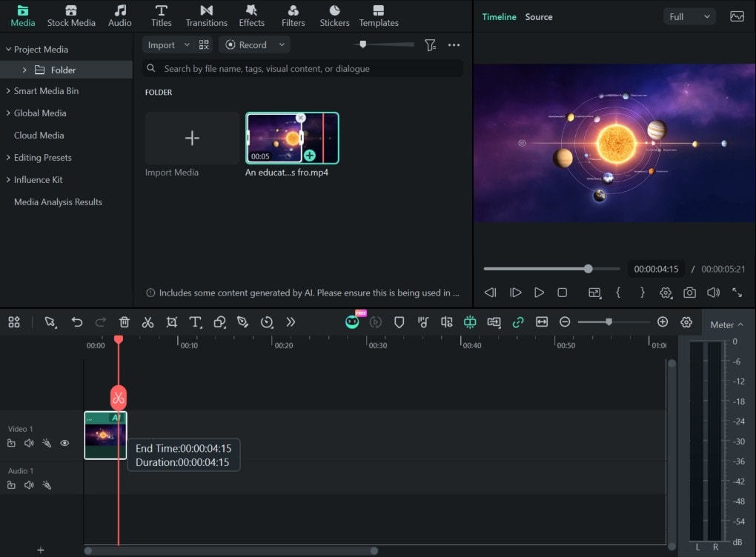Open the preview volume speaker icon
This screenshot has height=557, width=756.
(713, 293)
